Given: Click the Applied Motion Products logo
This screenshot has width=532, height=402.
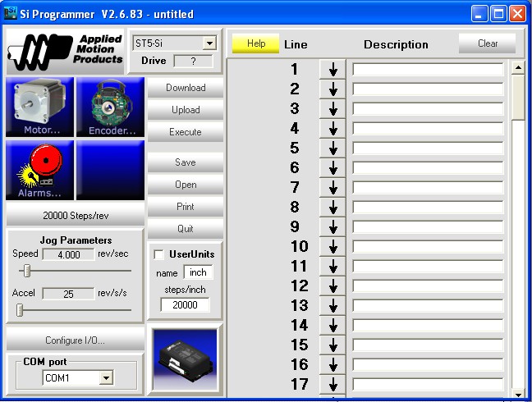Looking at the screenshot, I should point(65,52).
